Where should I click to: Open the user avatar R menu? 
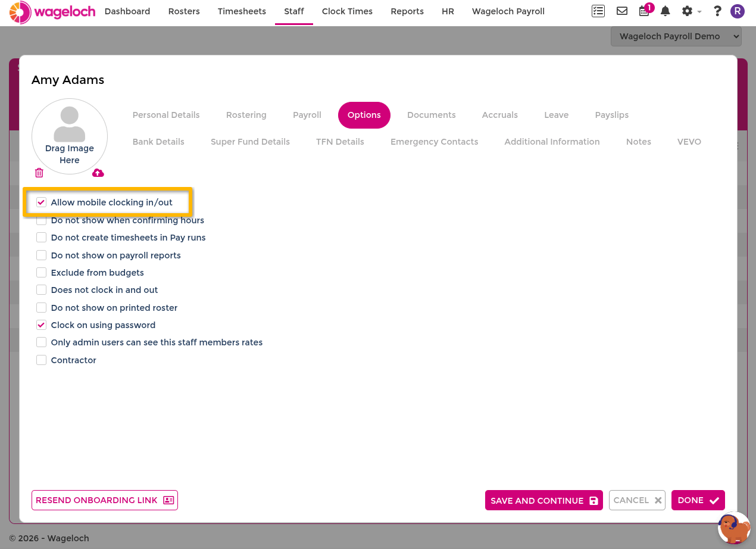tap(738, 11)
